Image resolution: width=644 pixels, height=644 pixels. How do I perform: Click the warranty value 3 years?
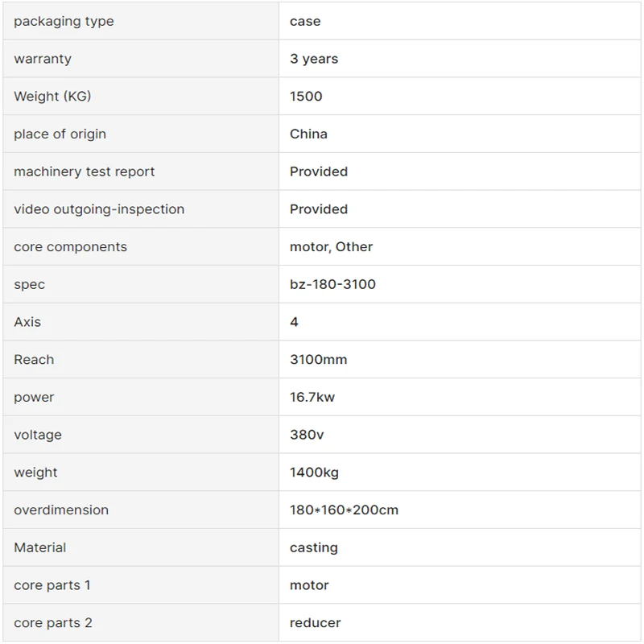(314, 59)
